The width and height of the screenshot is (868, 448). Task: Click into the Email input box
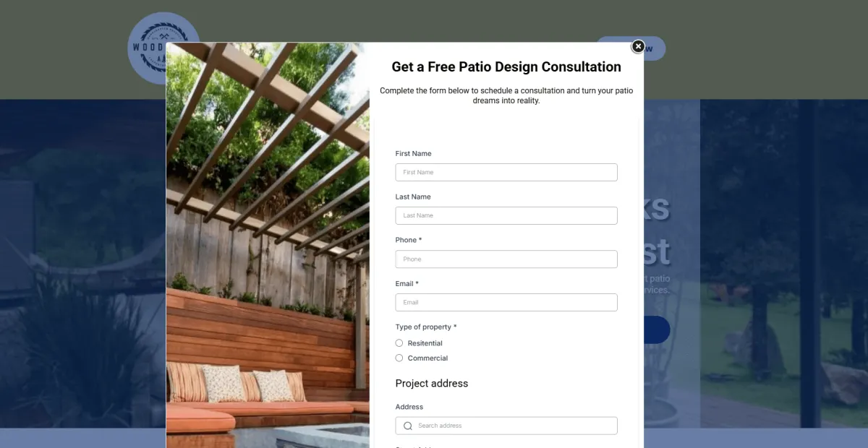tap(506, 302)
